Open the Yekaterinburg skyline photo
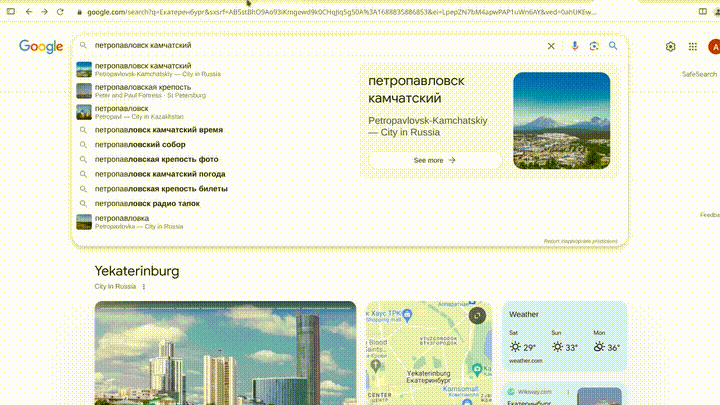720x405 pixels. tap(225, 353)
